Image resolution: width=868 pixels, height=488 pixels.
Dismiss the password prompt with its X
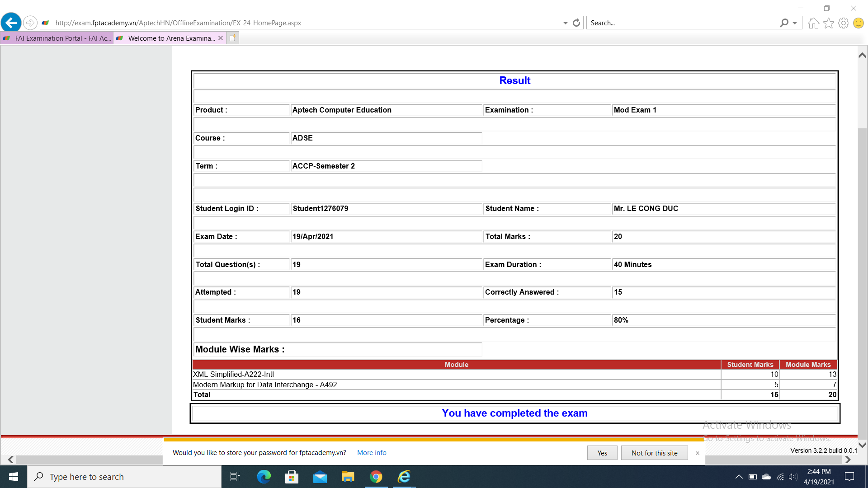click(x=698, y=453)
